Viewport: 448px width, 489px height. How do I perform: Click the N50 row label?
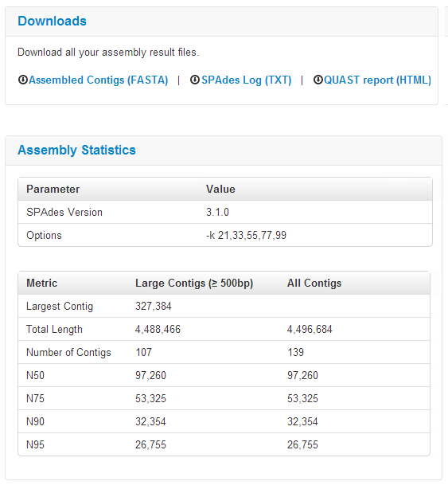coord(35,375)
